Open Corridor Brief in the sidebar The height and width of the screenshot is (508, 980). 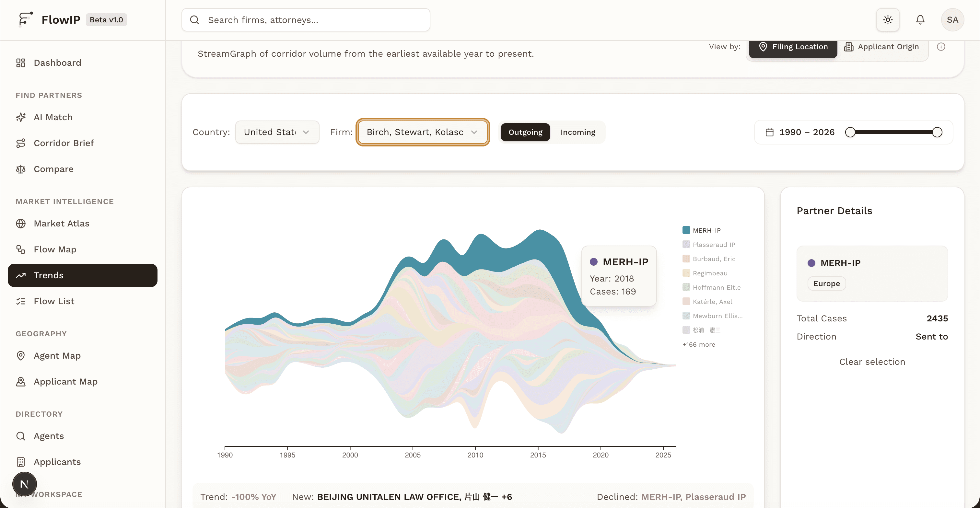coord(64,143)
